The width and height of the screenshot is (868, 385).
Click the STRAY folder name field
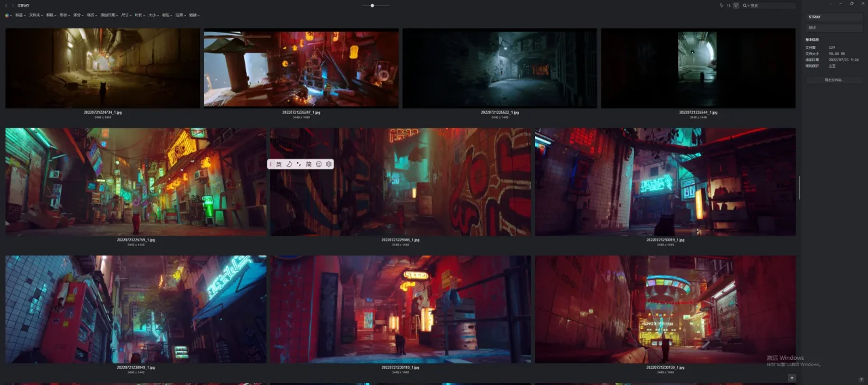pyautogui.click(x=834, y=17)
